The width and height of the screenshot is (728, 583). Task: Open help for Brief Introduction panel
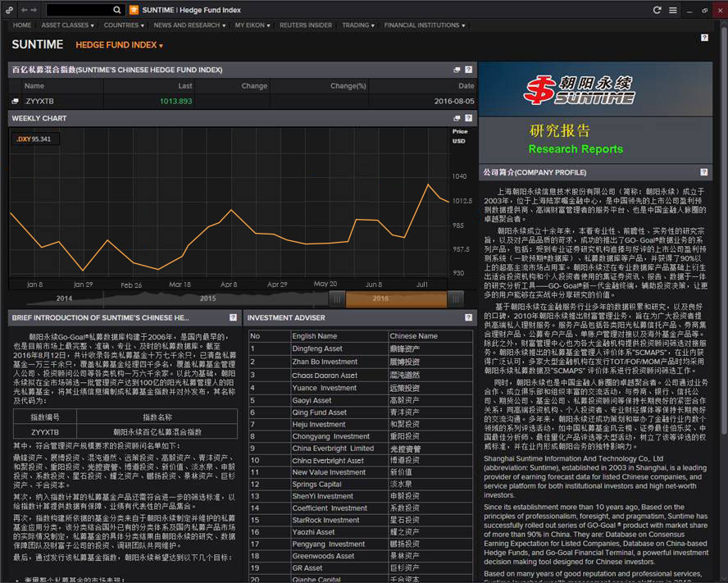233,317
